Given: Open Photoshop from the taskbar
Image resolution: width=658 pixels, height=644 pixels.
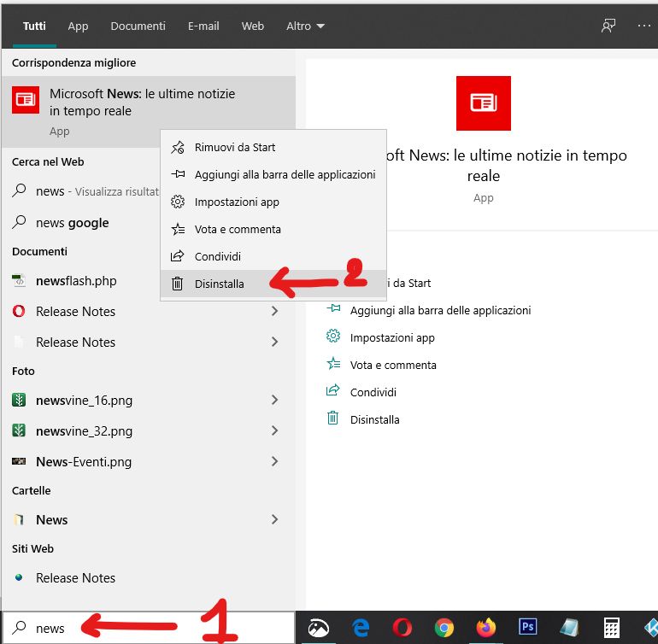Looking at the screenshot, I should point(527,627).
